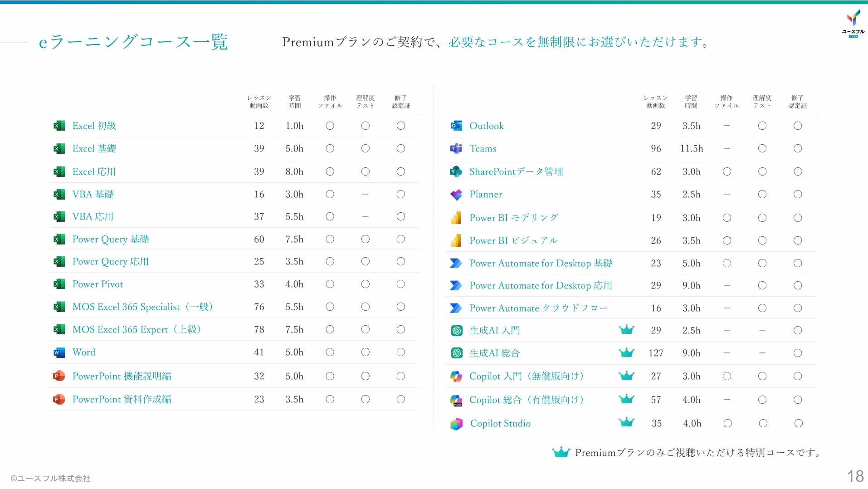Toggle the 修了認定証 circle for Teams

pyautogui.click(x=798, y=148)
